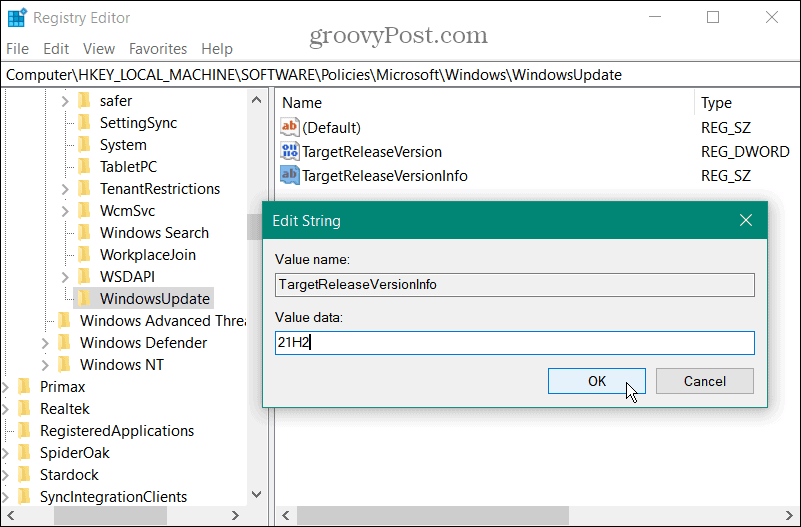Open the View menu
This screenshot has height=527, width=801.
pyautogui.click(x=98, y=48)
